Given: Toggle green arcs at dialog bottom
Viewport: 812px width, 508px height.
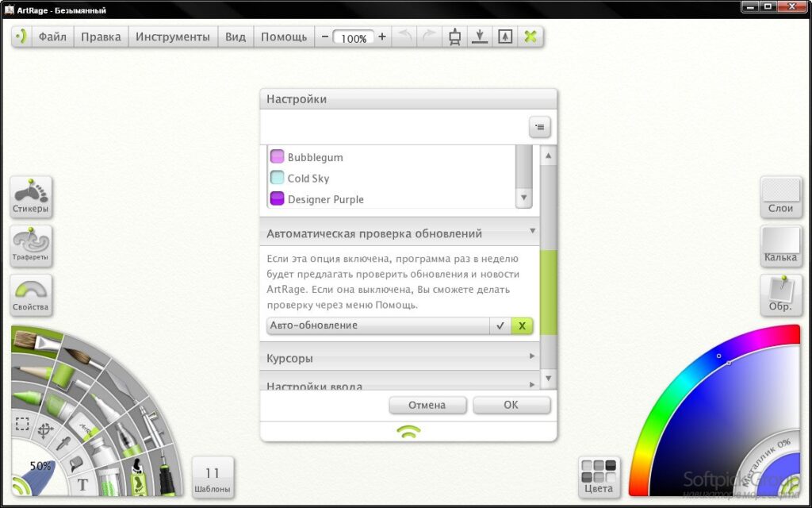Looking at the screenshot, I should 408,431.
